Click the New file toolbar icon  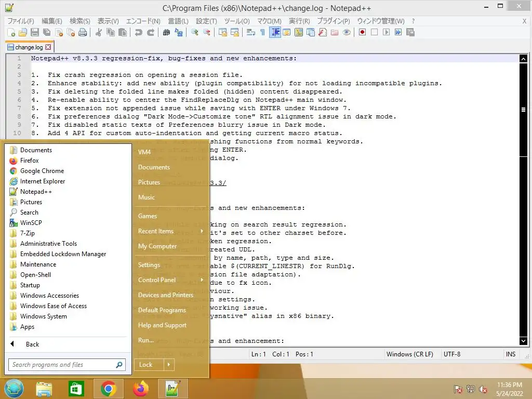11,33
